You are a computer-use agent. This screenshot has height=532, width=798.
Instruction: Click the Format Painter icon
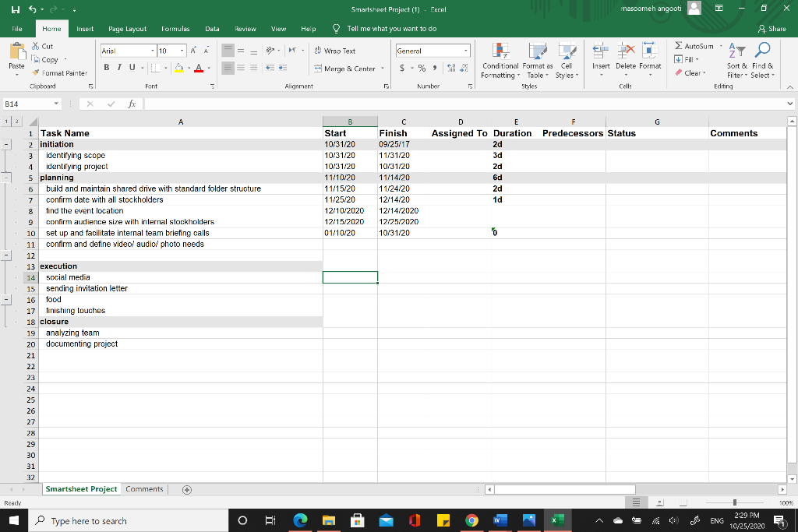click(37, 72)
